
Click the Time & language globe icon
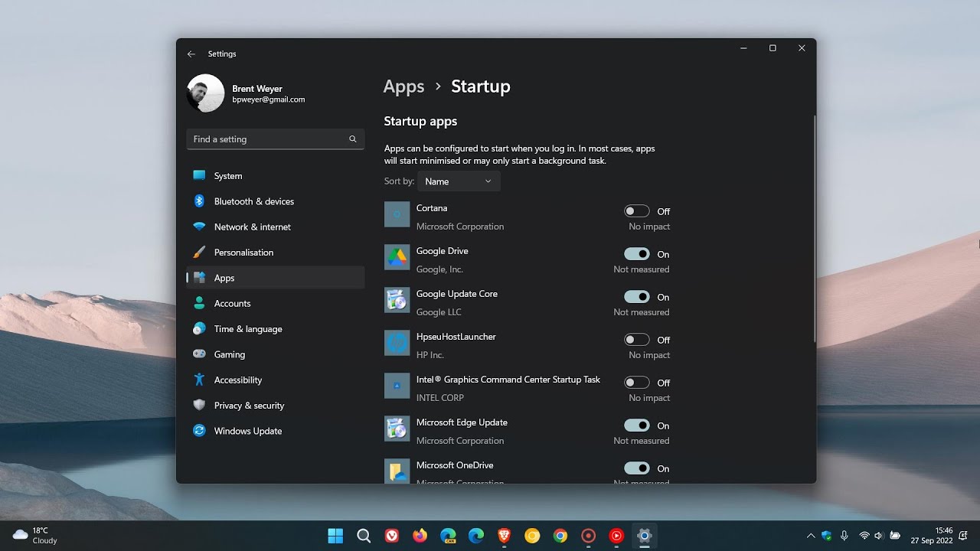[199, 328]
